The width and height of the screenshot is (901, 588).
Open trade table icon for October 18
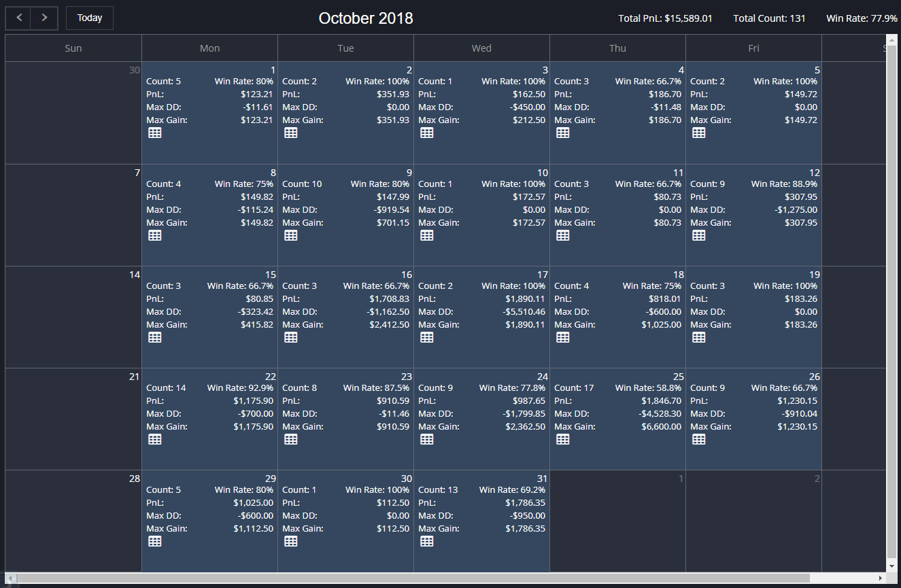click(563, 337)
